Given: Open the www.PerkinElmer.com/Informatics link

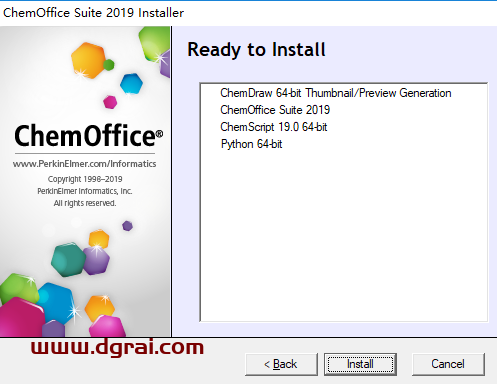Looking at the screenshot, I should point(84,164).
